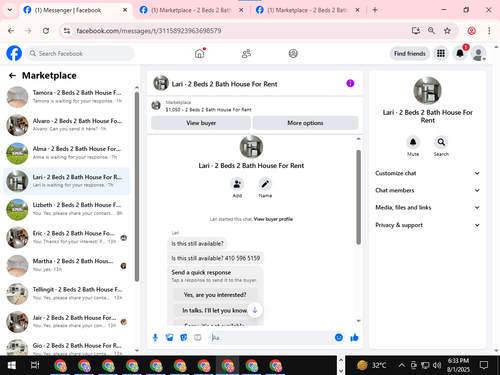Click the Facebook logo icon
500x375 pixels.
tap(14, 53)
